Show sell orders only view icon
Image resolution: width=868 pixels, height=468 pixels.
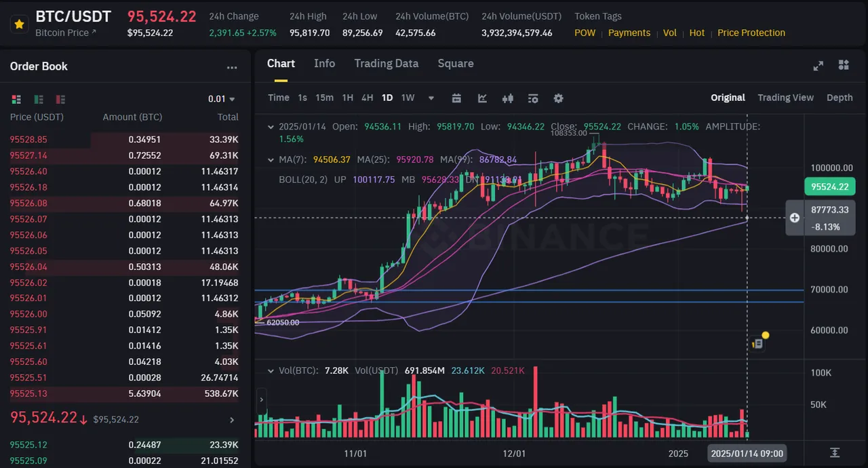[x=60, y=100]
